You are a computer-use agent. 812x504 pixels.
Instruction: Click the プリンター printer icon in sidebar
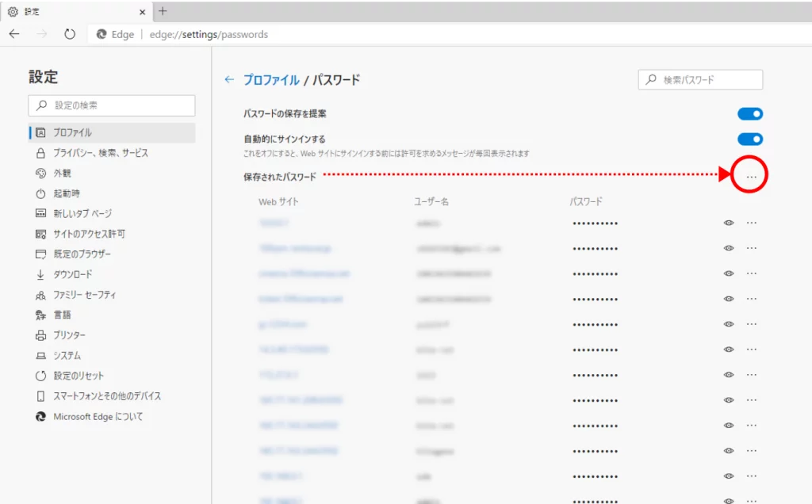(x=41, y=335)
